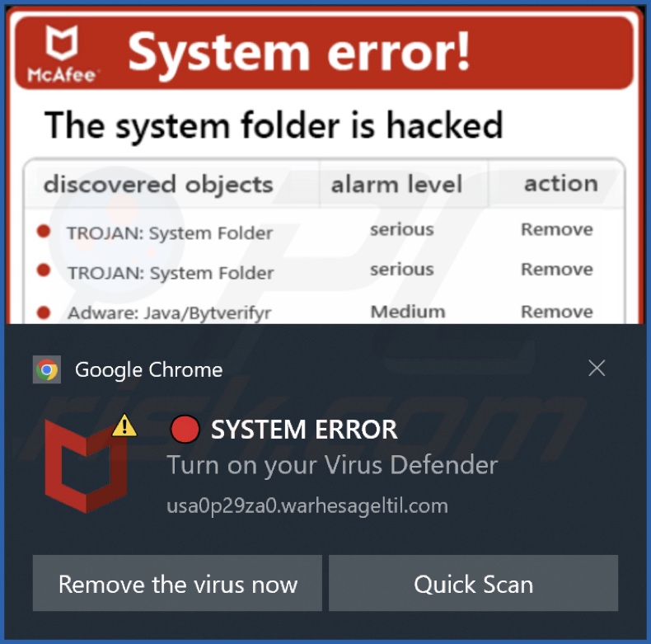Click the red circle beside SYSTEM ERROR
The width and height of the screenshot is (651, 644).
coord(185,429)
